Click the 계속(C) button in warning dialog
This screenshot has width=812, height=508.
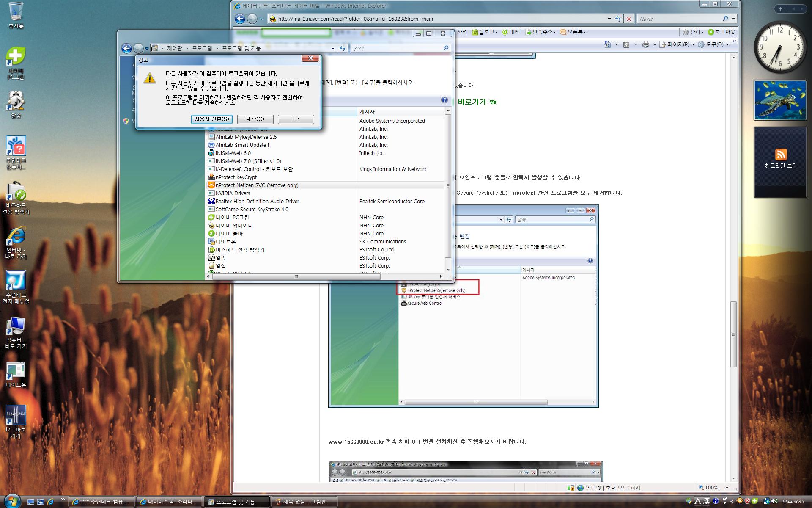pyautogui.click(x=255, y=119)
